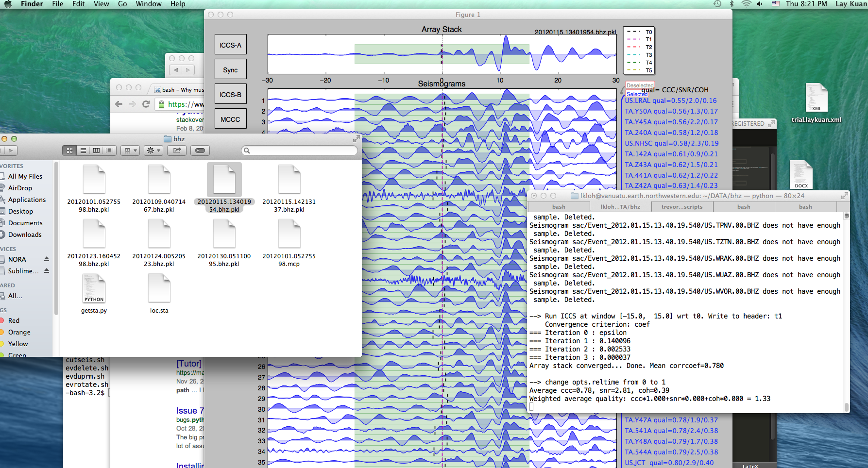Image resolution: width=868 pixels, height=468 pixels.
Task: Click the edit tags toolbar button
Action: [200, 150]
